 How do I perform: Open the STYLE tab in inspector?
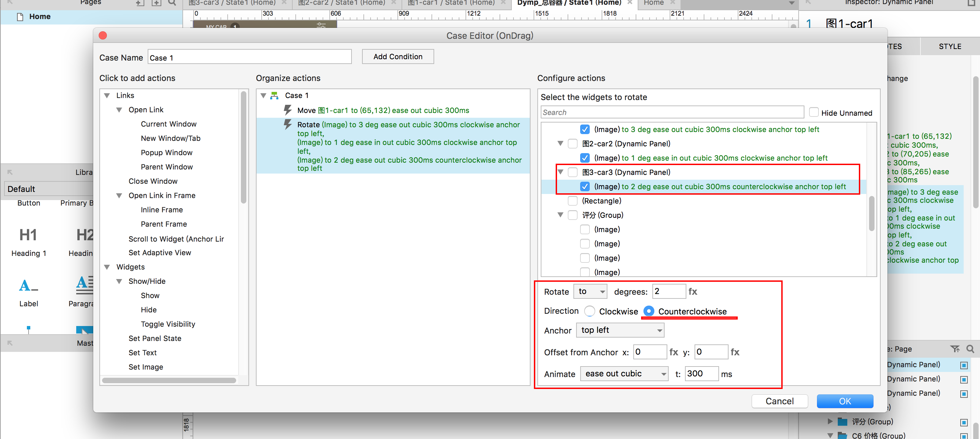click(950, 46)
